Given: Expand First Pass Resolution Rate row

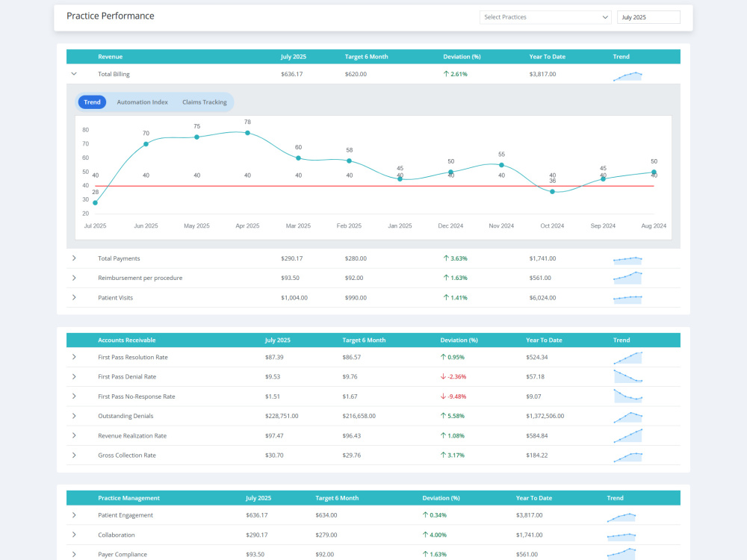Looking at the screenshot, I should [x=74, y=357].
